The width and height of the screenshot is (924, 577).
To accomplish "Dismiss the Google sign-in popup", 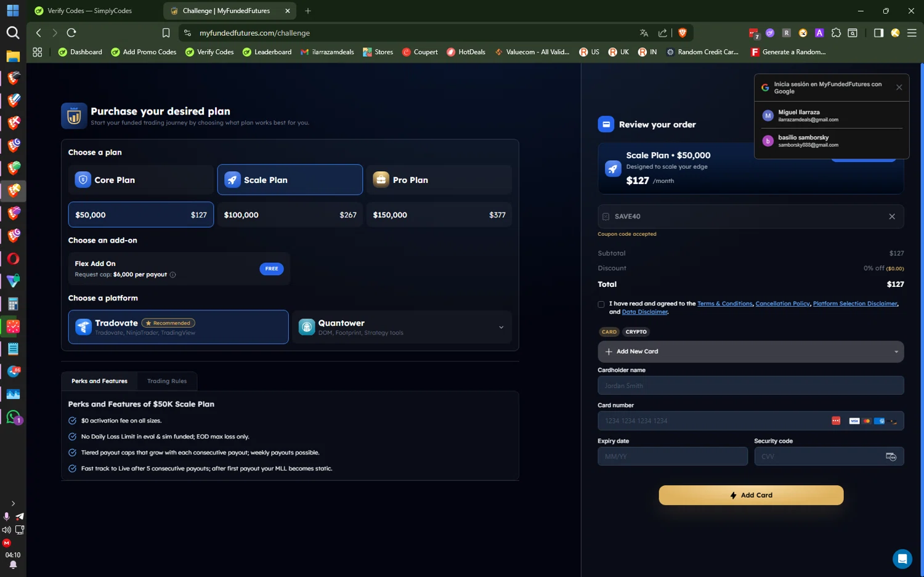I will [899, 87].
